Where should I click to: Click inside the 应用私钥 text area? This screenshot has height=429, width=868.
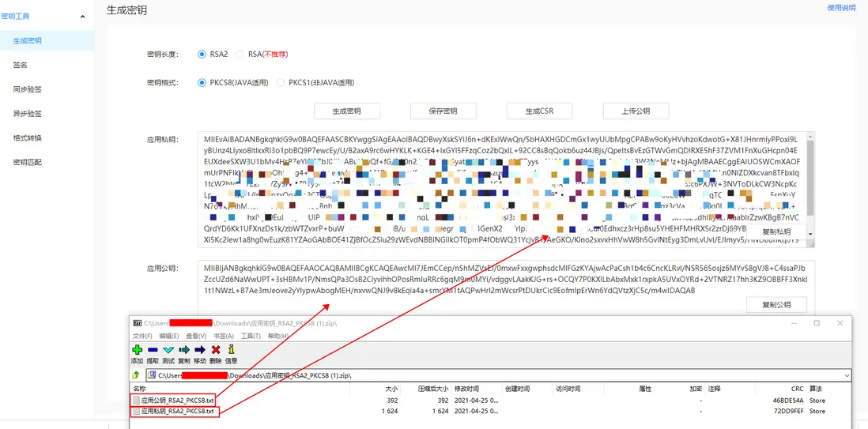coord(506,190)
